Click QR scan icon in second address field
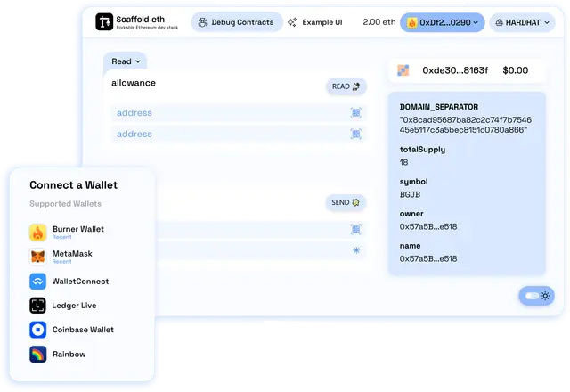The image size is (570, 392). [x=356, y=134]
